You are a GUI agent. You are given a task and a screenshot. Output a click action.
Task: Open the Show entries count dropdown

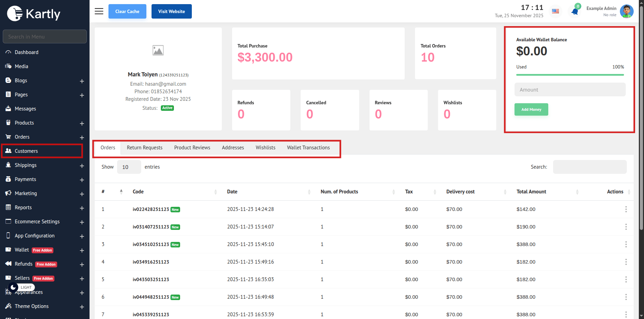tap(129, 167)
